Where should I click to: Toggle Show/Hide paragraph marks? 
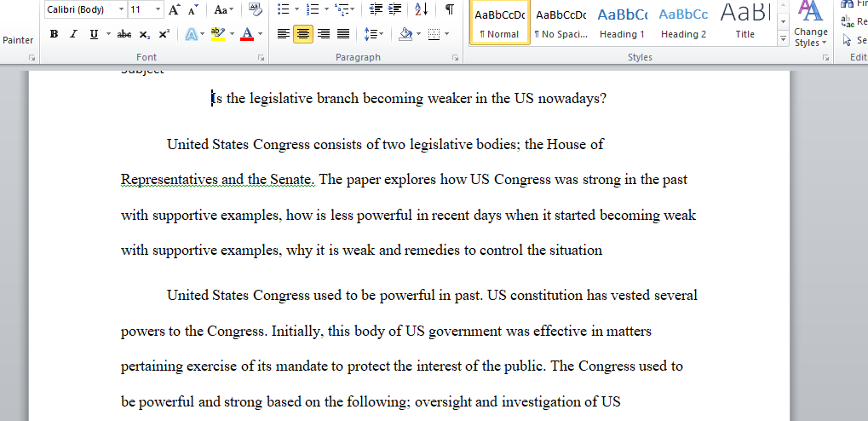pyautogui.click(x=450, y=9)
